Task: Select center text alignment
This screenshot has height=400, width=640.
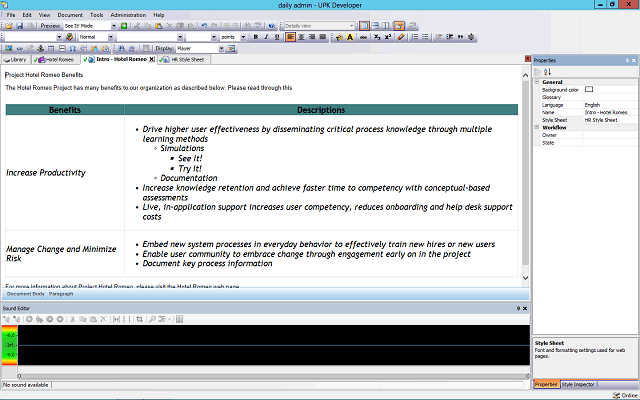Action: [x=301, y=37]
